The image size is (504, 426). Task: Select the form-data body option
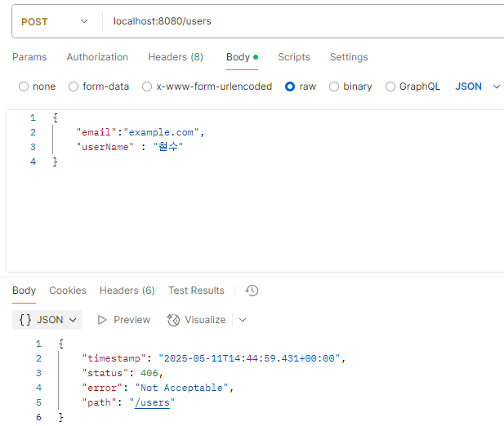coord(99,87)
